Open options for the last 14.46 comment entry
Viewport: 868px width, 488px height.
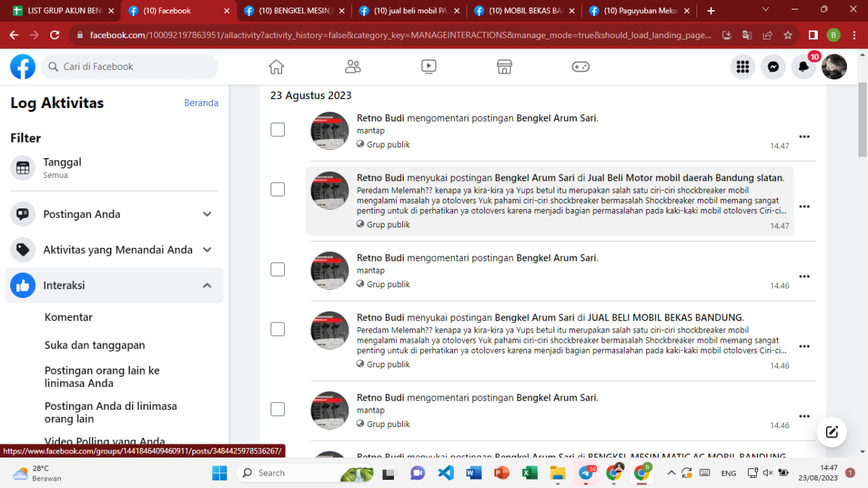(x=804, y=416)
